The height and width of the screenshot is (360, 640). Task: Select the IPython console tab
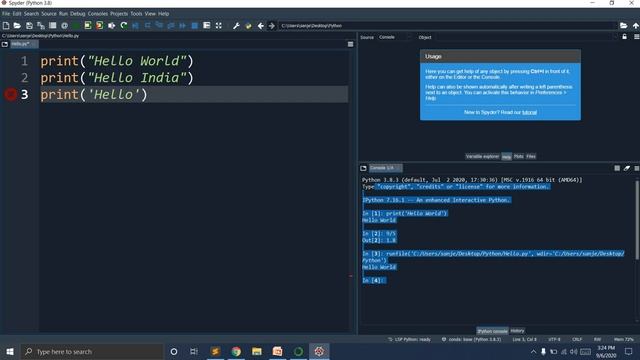coord(493,331)
